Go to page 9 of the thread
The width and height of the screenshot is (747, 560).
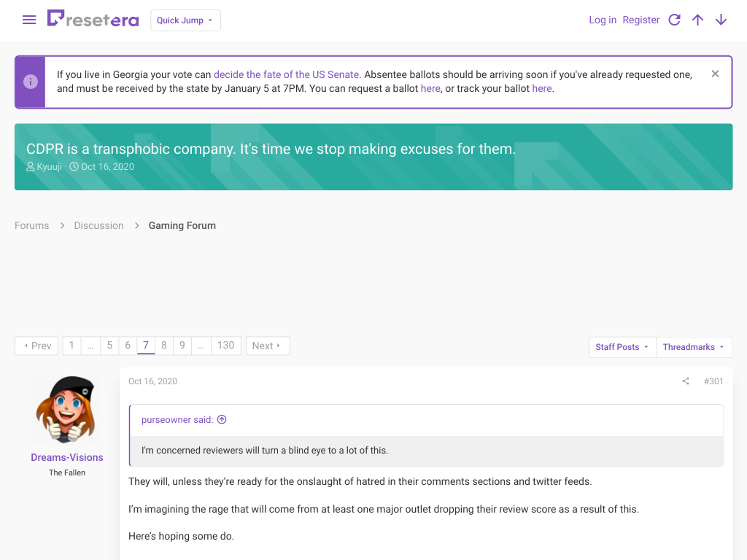tap(182, 346)
